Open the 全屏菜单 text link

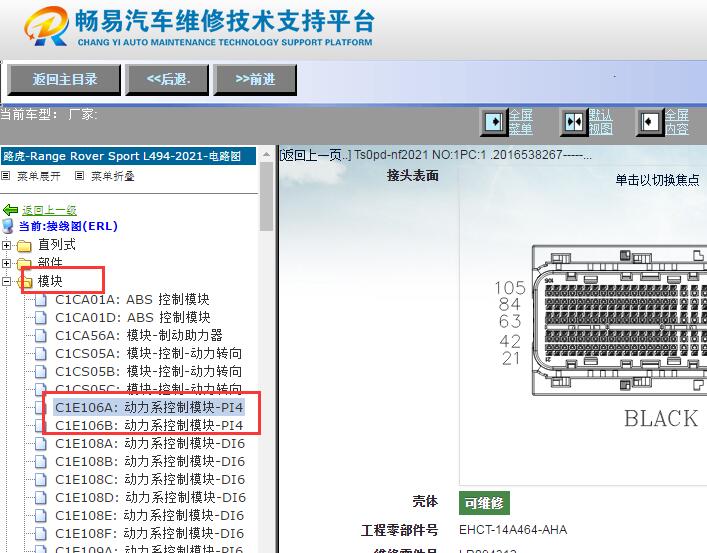click(x=521, y=122)
